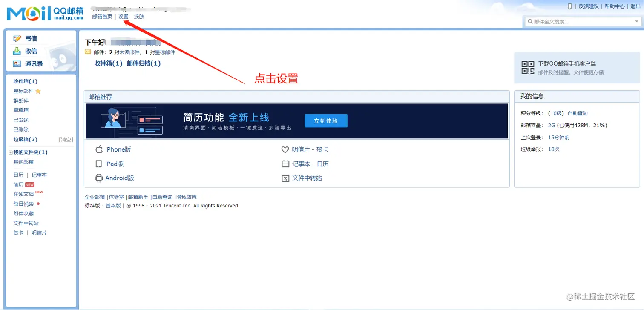This screenshot has width=644, height=310.
Task: Click 退出 to log out
Action: [x=635, y=6]
